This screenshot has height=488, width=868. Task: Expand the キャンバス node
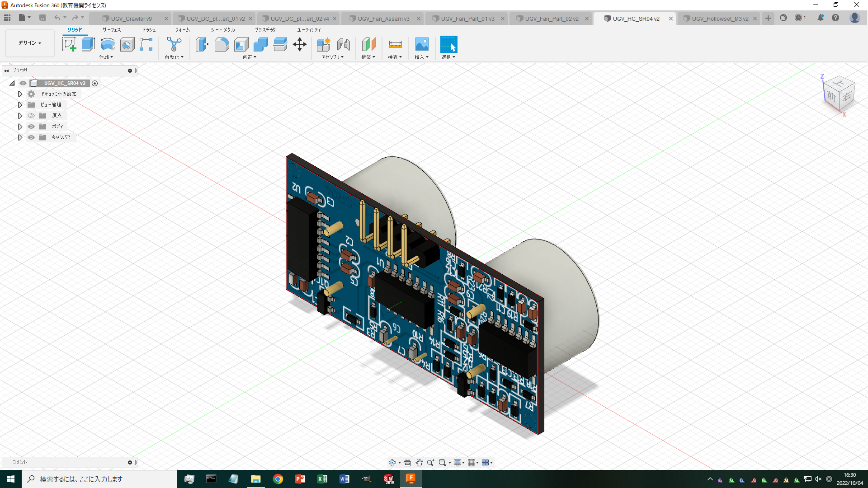20,137
